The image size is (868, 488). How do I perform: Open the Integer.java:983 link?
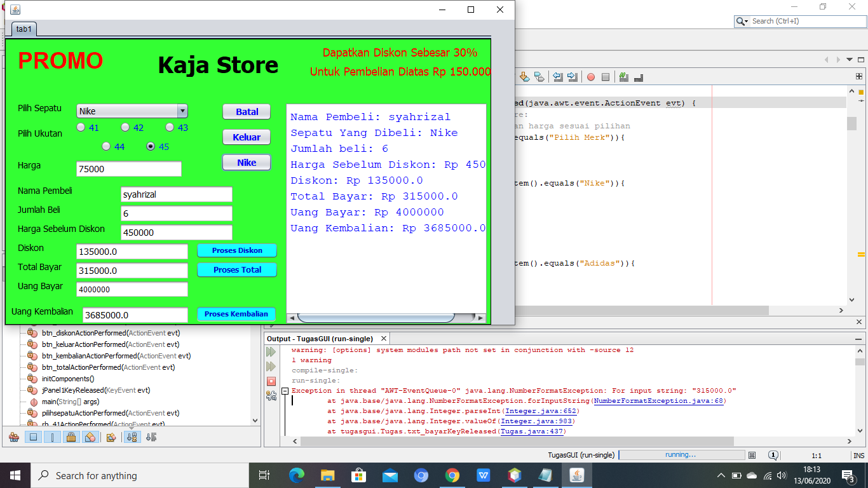[x=537, y=421]
